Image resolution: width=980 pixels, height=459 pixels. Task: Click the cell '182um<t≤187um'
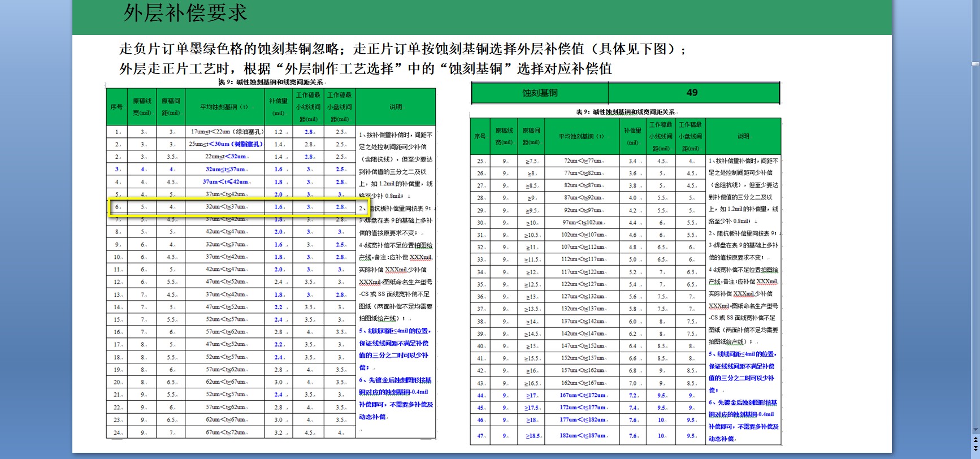(583, 436)
